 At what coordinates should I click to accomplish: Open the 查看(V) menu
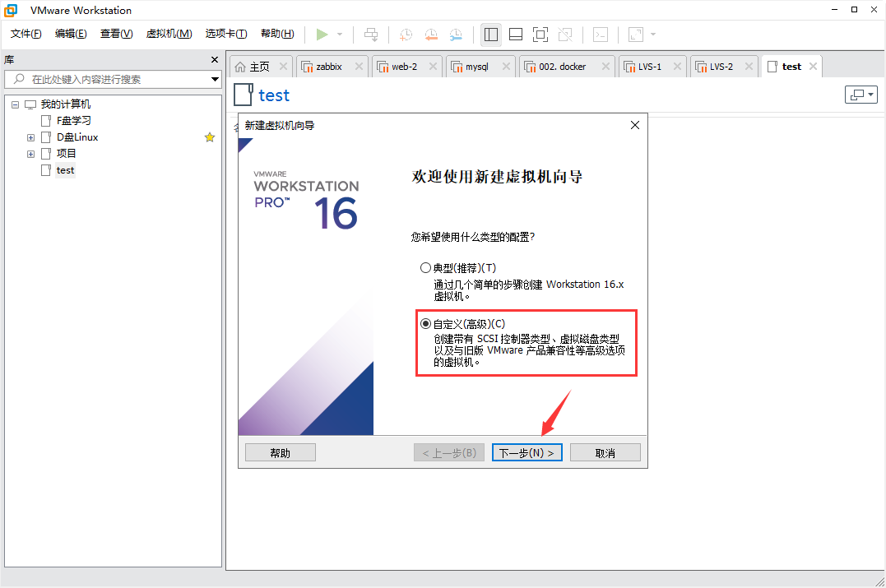(x=116, y=34)
